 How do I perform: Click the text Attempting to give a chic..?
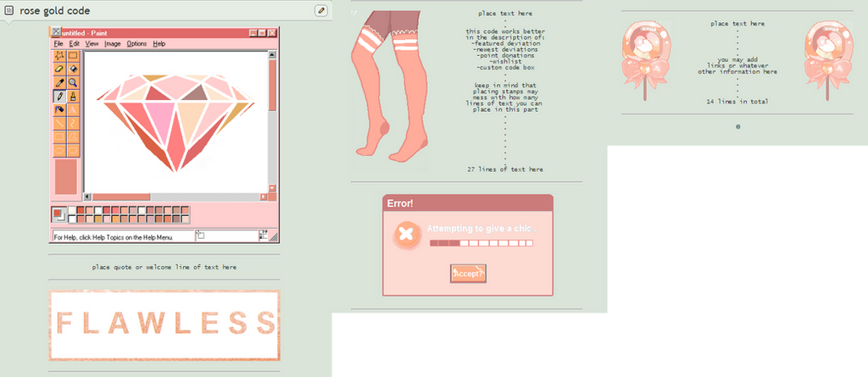[481, 229]
